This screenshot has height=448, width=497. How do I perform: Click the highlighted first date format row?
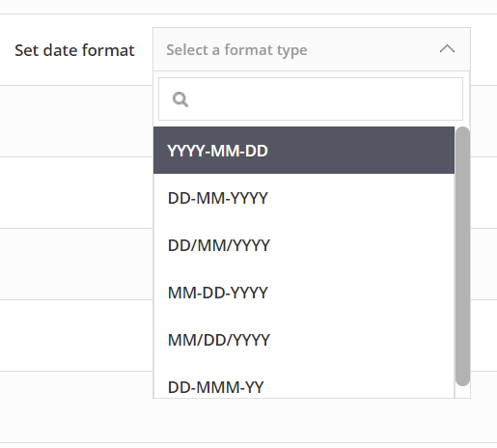(304, 151)
